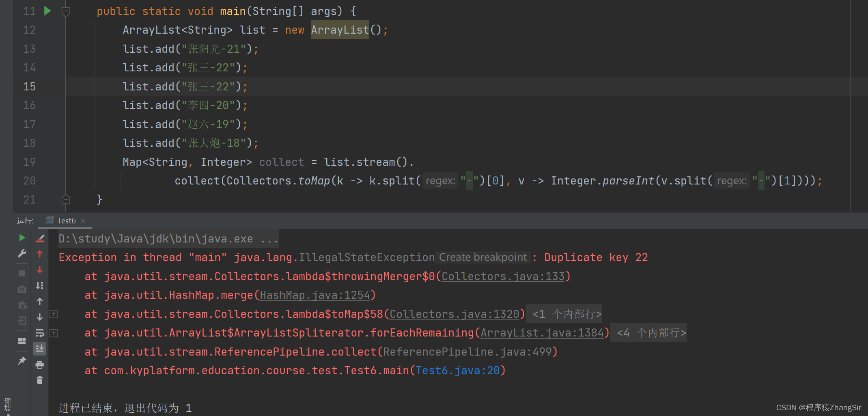Select the Test6 run tab

click(x=66, y=221)
